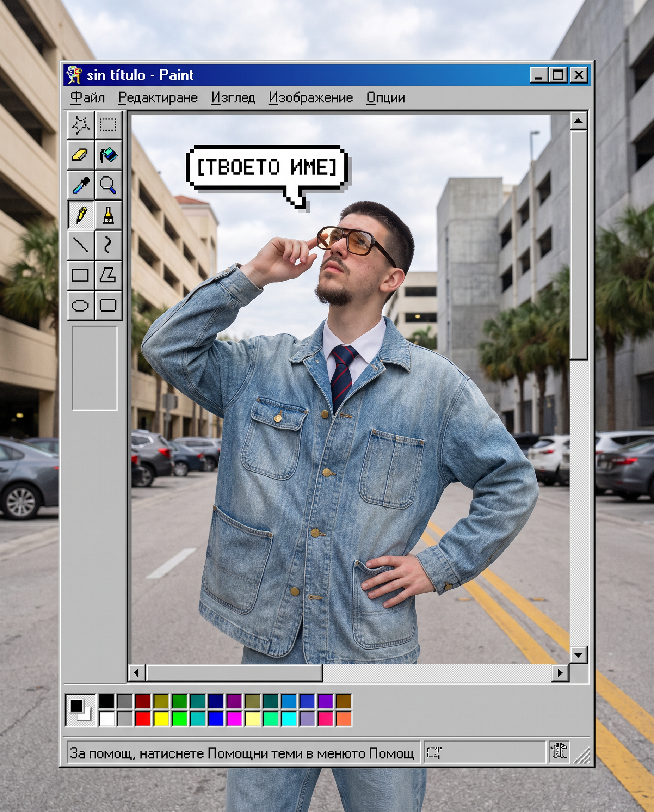Choose the straight Line tool

(81, 245)
